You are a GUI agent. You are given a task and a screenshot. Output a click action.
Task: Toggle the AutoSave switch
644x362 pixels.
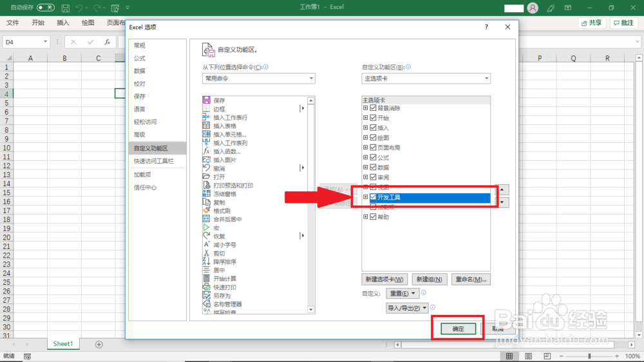click(x=45, y=7)
